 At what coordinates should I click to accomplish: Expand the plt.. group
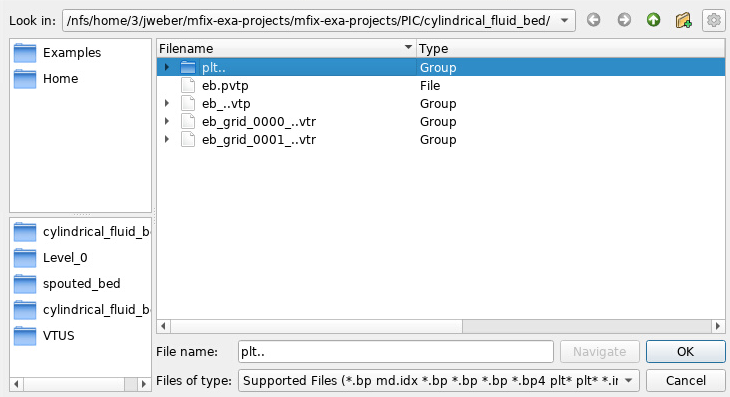coord(166,67)
